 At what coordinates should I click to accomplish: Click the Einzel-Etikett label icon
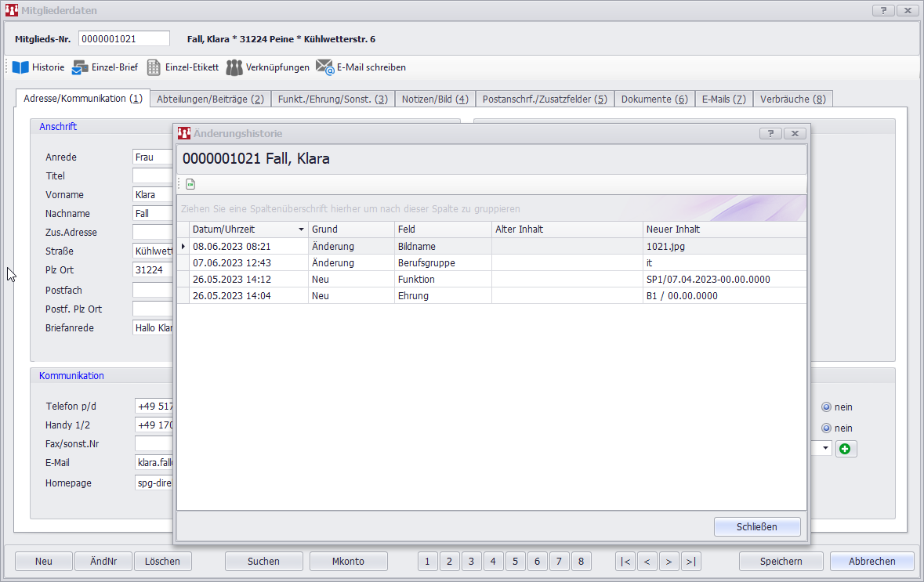154,67
